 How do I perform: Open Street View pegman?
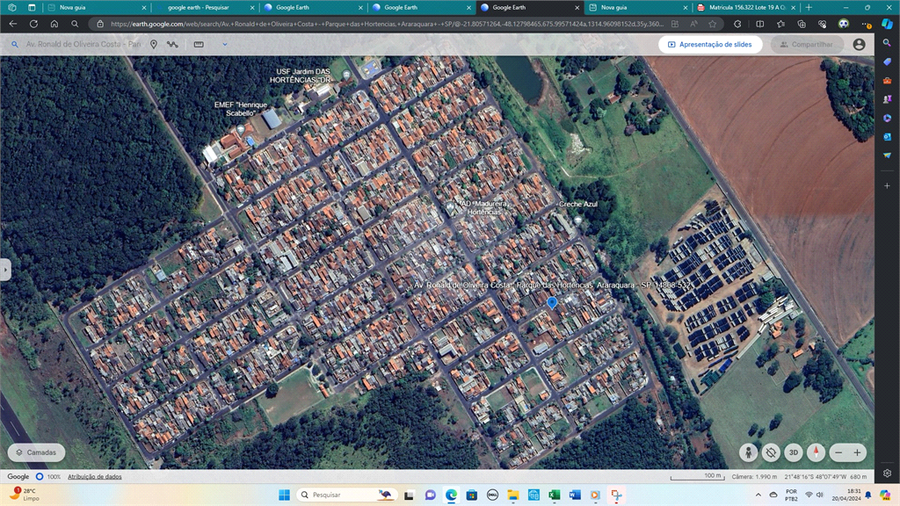pyautogui.click(x=749, y=452)
